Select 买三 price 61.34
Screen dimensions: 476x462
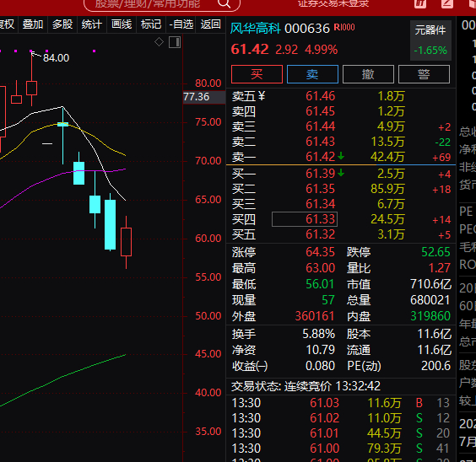point(320,204)
